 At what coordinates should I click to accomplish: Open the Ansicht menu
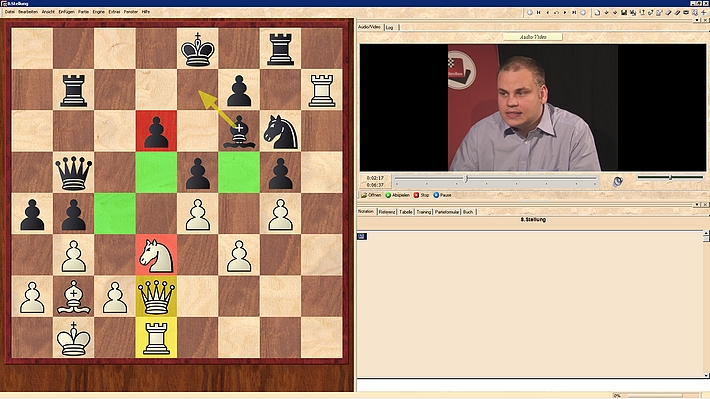(x=48, y=12)
